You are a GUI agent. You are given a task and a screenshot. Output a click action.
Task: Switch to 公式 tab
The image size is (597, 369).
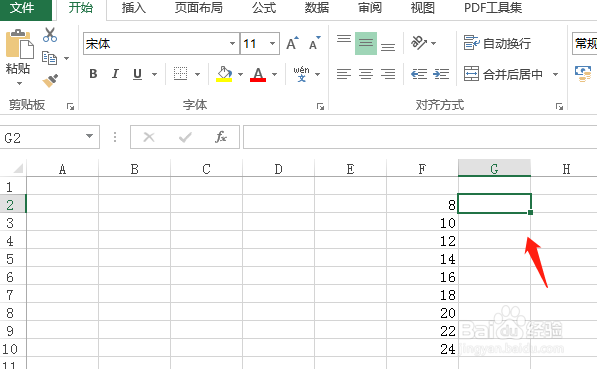point(264,8)
